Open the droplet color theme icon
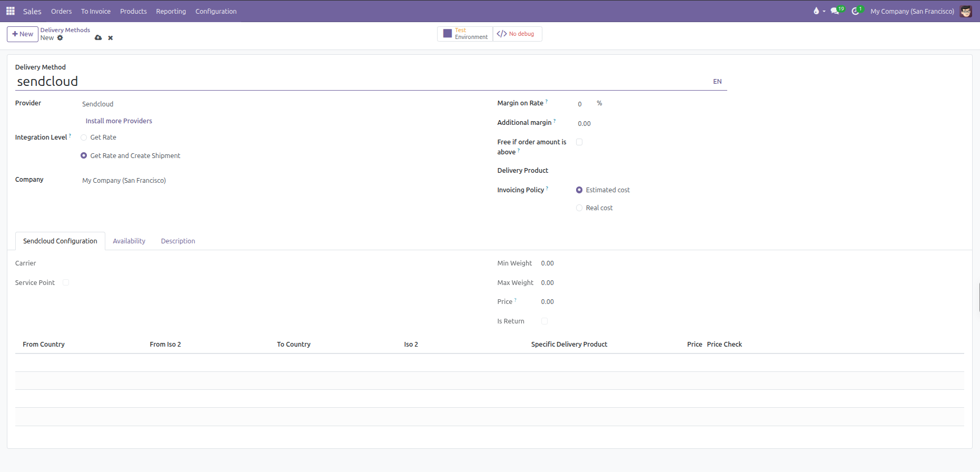 (816, 11)
